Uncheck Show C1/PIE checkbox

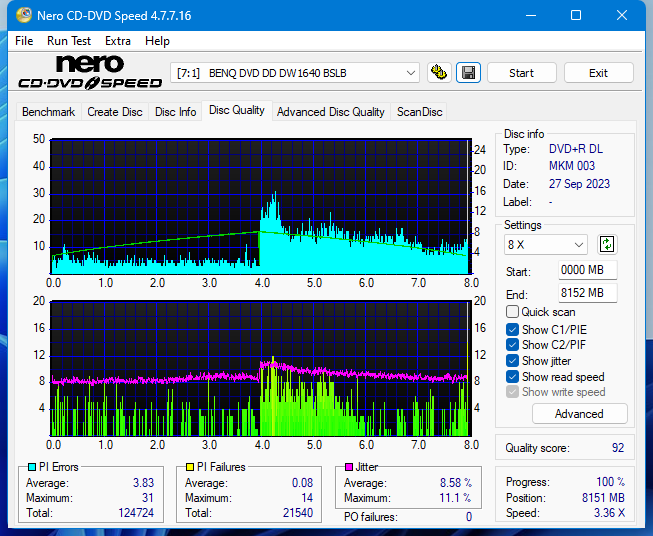coord(512,329)
